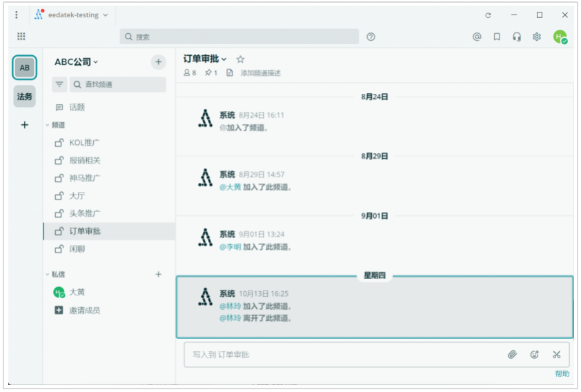Open the pinned posts icon in header
Screen dimensions: 581x392
211,72
